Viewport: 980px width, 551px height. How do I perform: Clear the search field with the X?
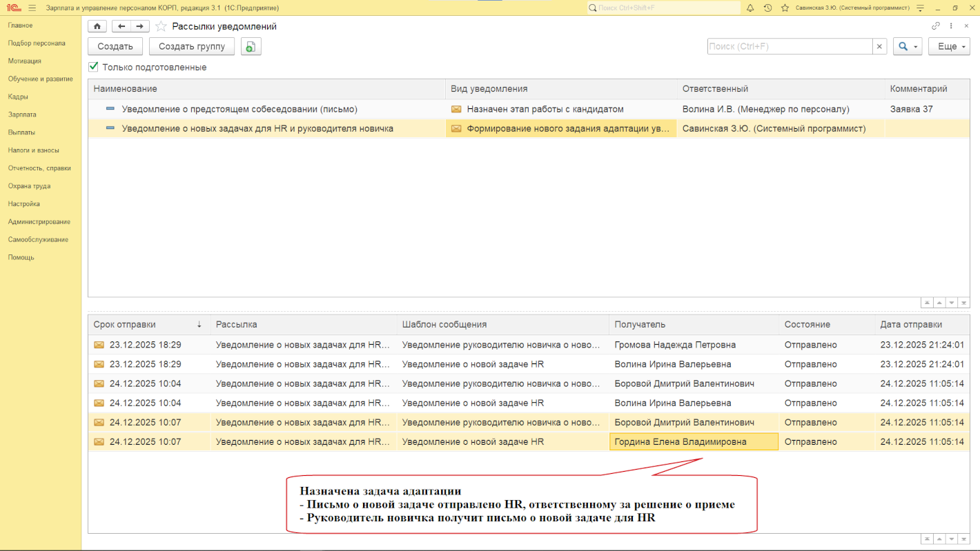coord(880,46)
